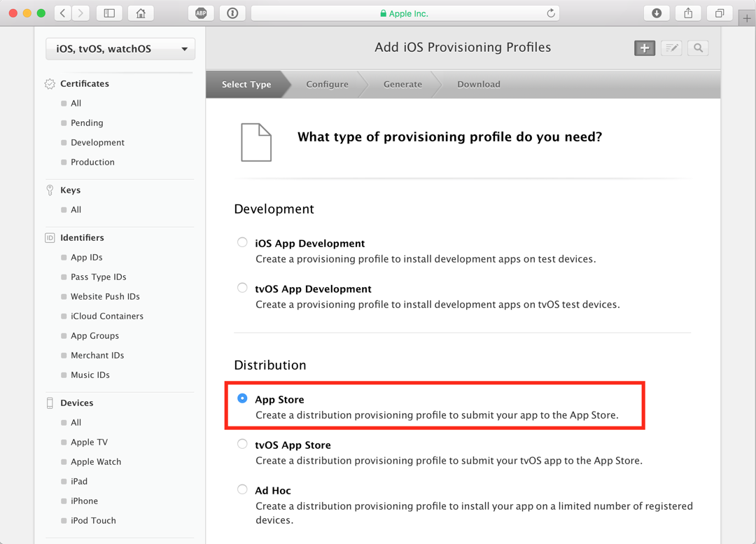Select tvOS App Store radio button
756x544 pixels.
pyautogui.click(x=242, y=444)
